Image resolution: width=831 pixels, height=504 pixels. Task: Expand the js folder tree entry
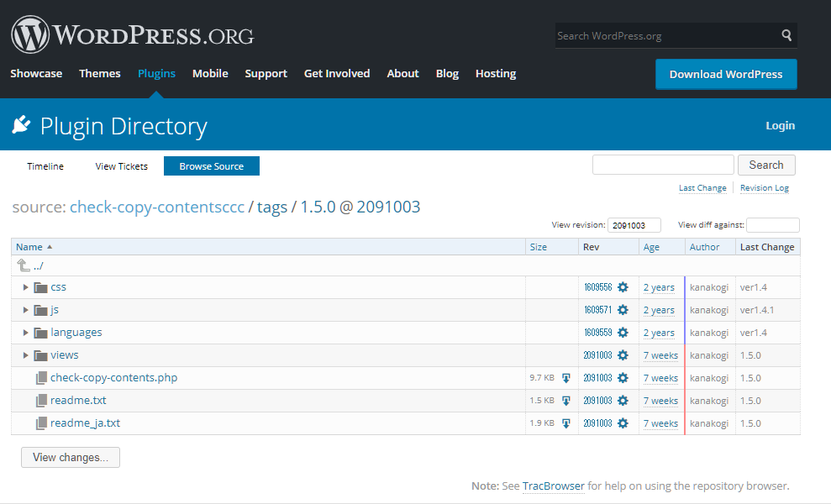click(x=25, y=310)
